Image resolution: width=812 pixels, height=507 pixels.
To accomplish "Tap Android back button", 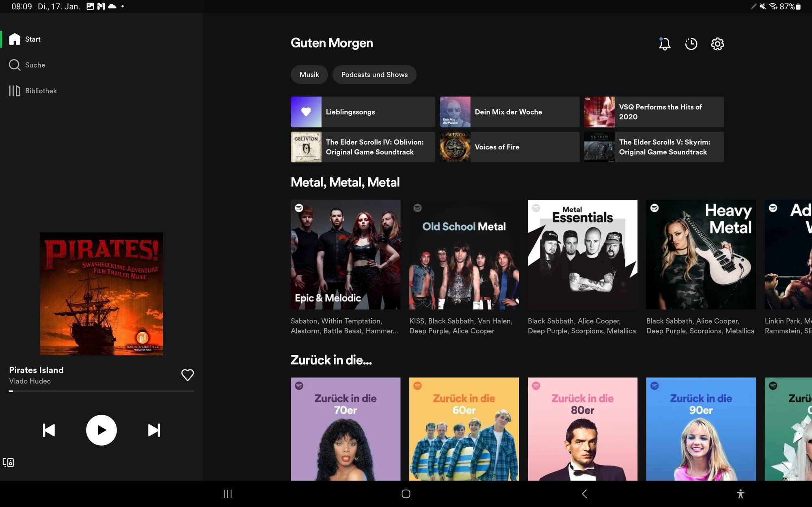I will tap(584, 494).
